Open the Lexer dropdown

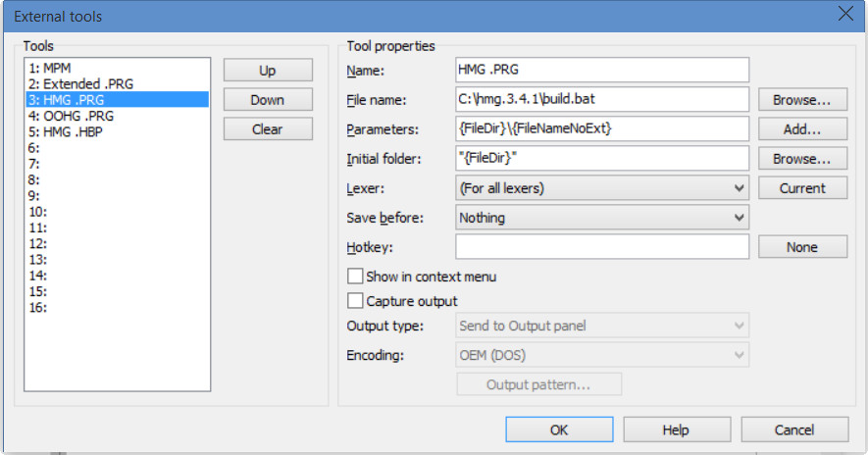(x=602, y=188)
